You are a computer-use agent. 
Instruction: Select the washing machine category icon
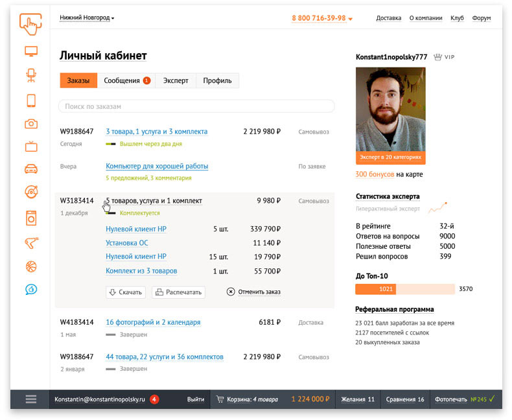coord(30,218)
